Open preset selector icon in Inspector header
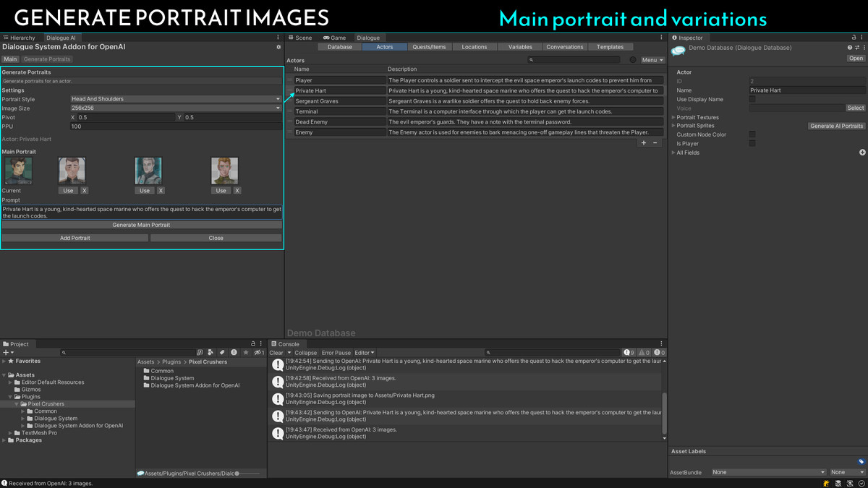The height and width of the screenshot is (488, 868). [x=856, y=48]
